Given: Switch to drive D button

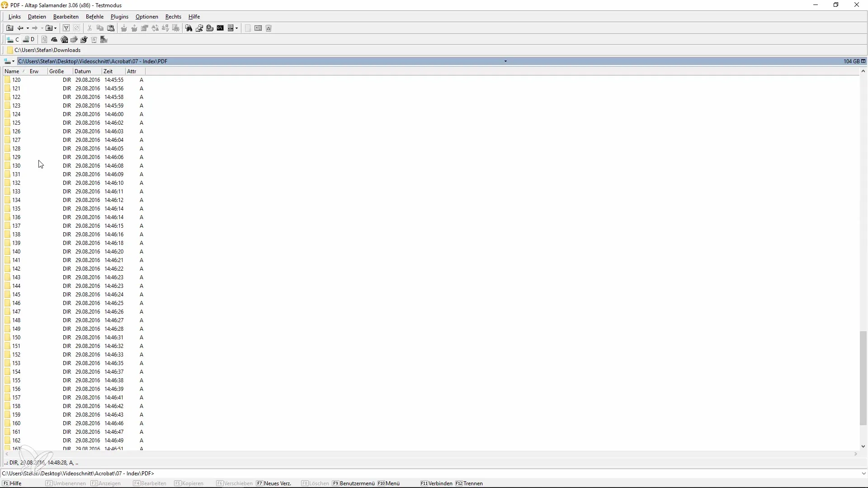Looking at the screenshot, I should click(x=29, y=40).
